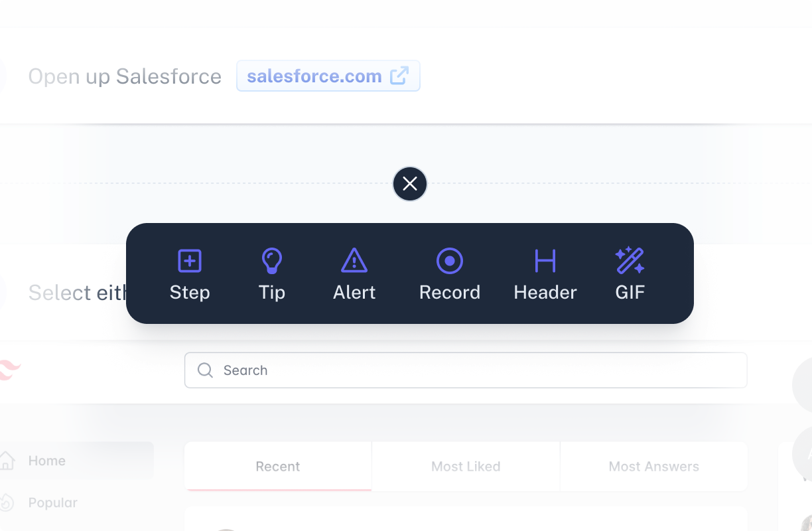Screen dimensions: 812x531
Task: Click the "Open up Salesforce" step text
Action: [125, 76]
